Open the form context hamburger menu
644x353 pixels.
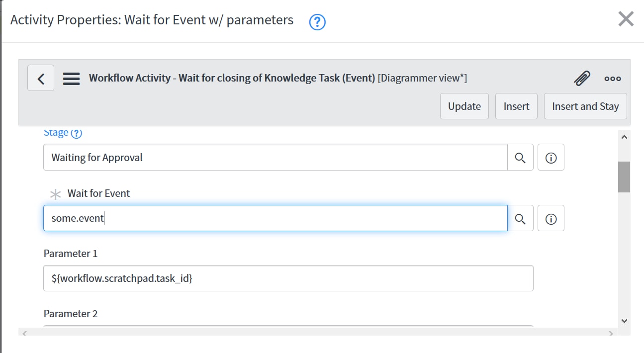click(x=72, y=79)
